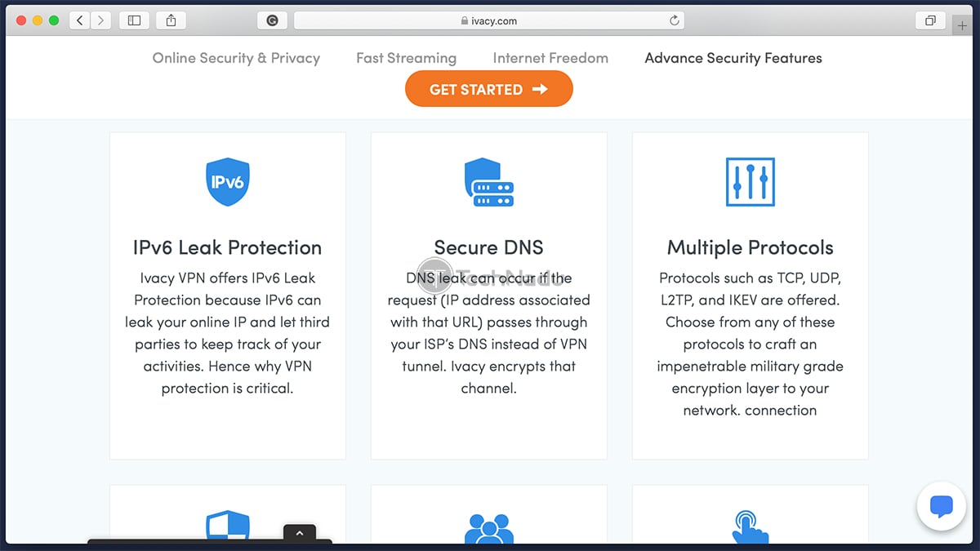980x551 pixels.
Task: Open a new tab with plus button
Action: click(x=964, y=25)
